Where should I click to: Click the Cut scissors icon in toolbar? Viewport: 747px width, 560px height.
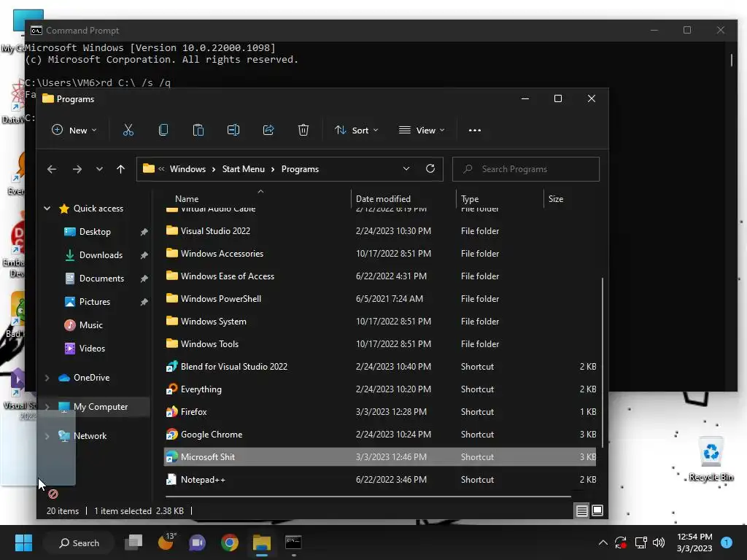(x=128, y=130)
